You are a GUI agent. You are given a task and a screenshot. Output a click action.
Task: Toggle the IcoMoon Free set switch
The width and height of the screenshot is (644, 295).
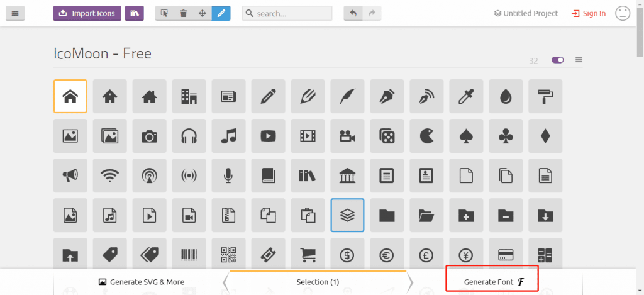point(557,60)
